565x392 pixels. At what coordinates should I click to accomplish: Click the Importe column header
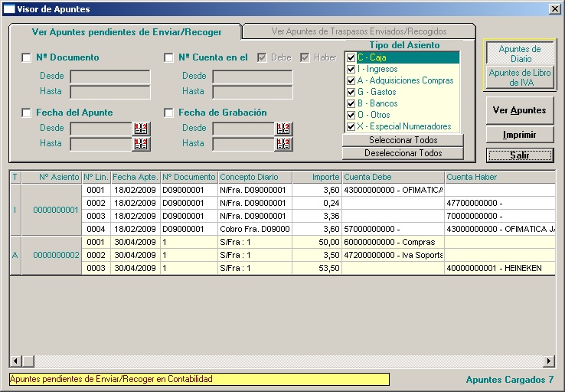pos(317,177)
